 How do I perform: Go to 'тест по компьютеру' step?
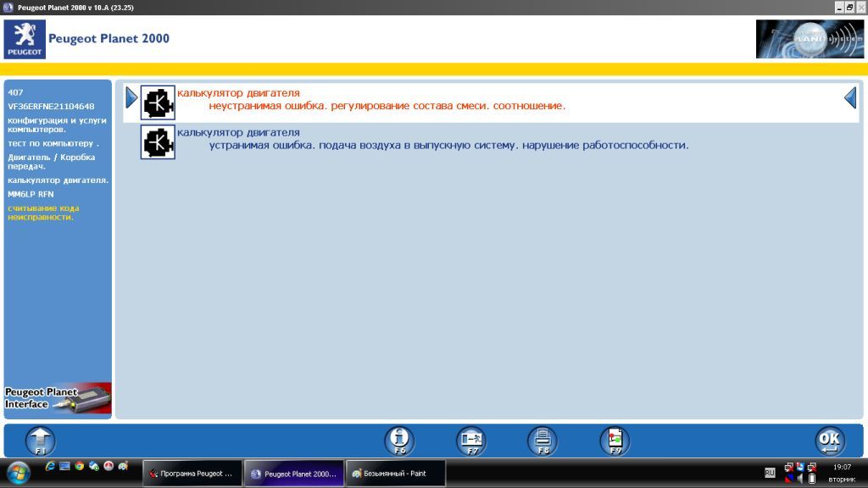[x=53, y=143]
